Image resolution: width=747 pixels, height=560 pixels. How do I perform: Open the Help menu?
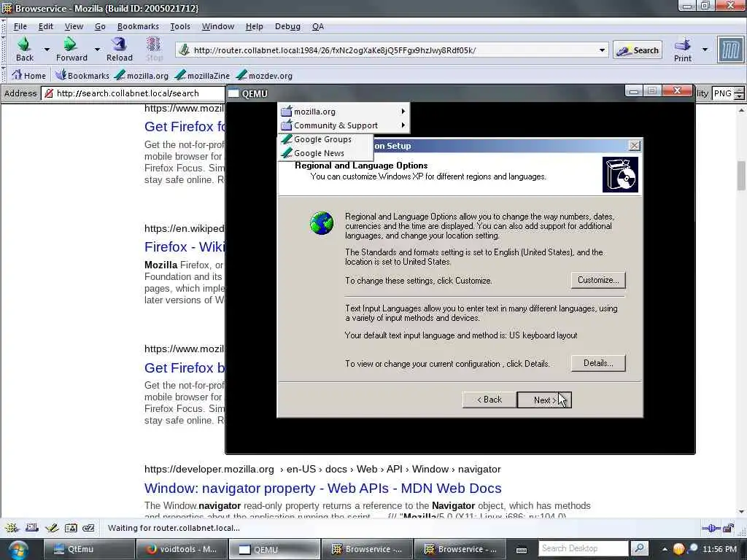(x=254, y=26)
